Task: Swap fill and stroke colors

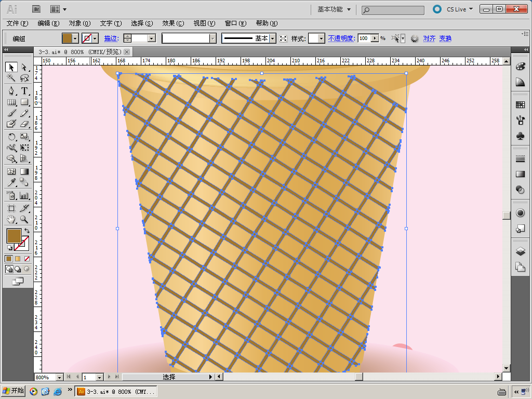Action: (27, 231)
